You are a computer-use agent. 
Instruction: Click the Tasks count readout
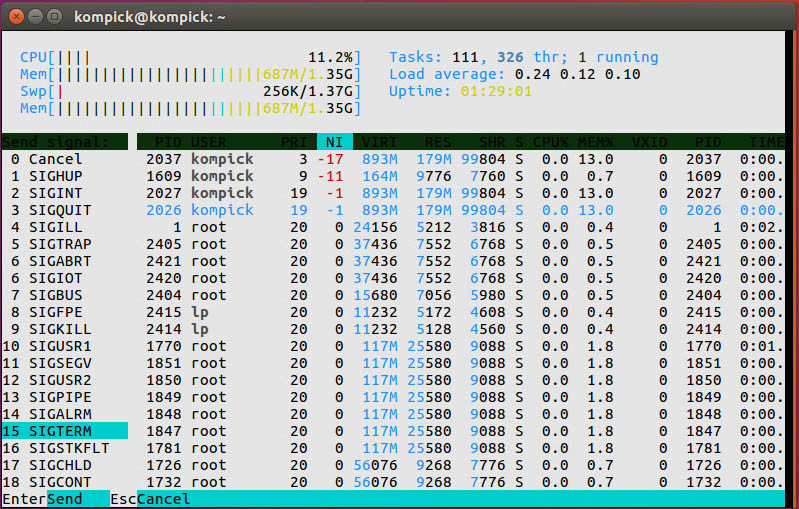pyautogui.click(x=524, y=57)
